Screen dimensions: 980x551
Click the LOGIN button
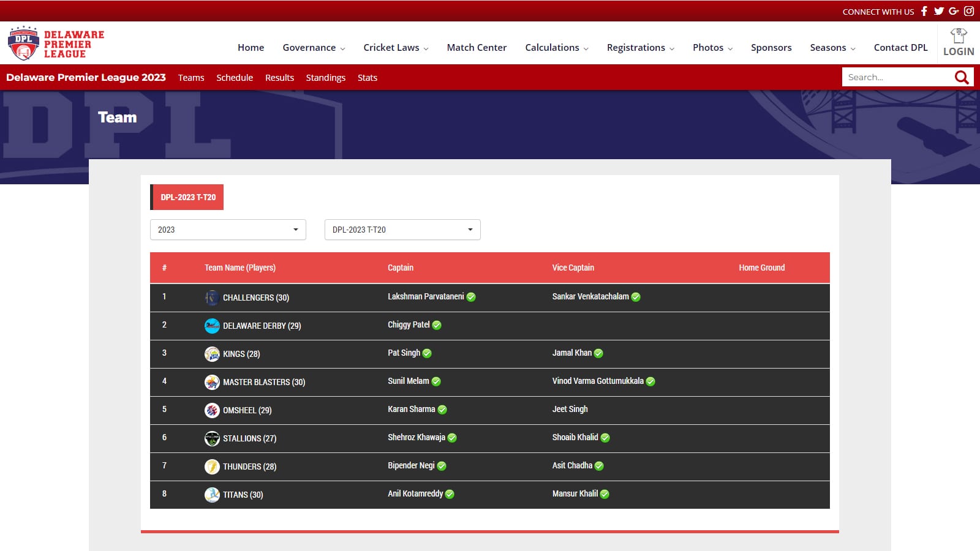click(959, 43)
